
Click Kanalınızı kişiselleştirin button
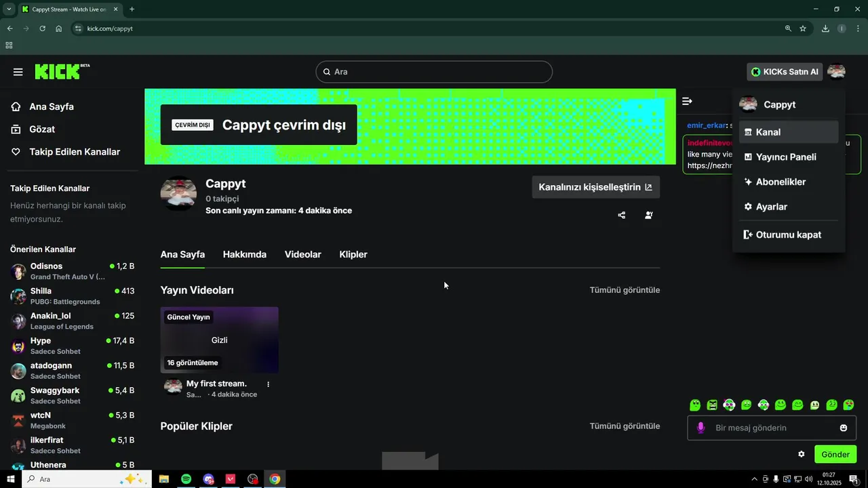[x=595, y=187]
